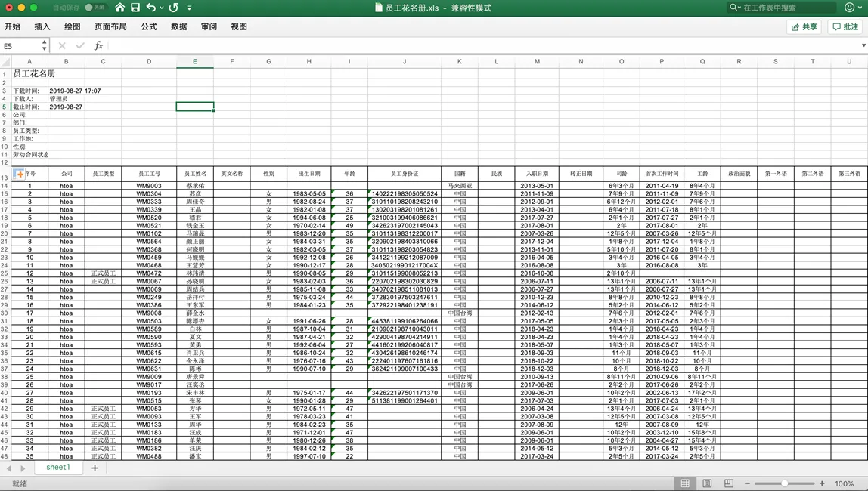Click the fx insert function icon
This screenshot has width=868, height=491.
click(98, 46)
